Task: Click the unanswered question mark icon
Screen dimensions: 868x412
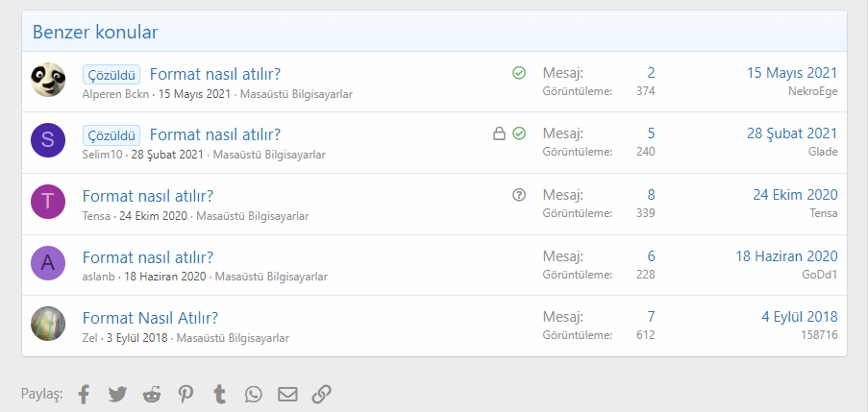Action: click(519, 195)
